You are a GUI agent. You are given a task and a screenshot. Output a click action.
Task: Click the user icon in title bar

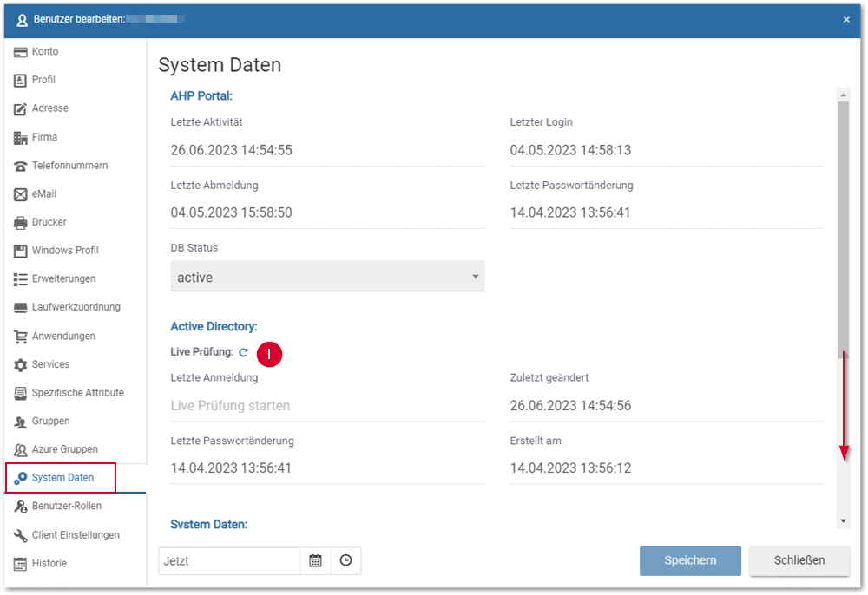point(22,21)
